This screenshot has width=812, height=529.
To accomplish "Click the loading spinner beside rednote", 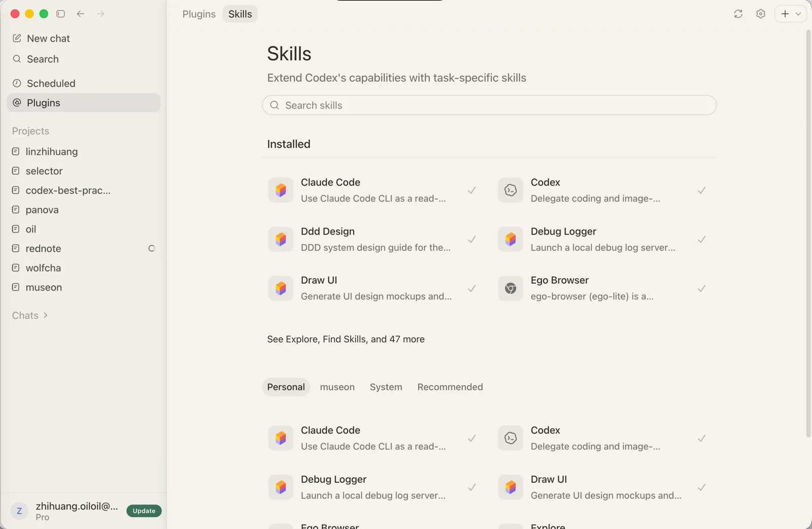I will pyautogui.click(x=151, y=249).
